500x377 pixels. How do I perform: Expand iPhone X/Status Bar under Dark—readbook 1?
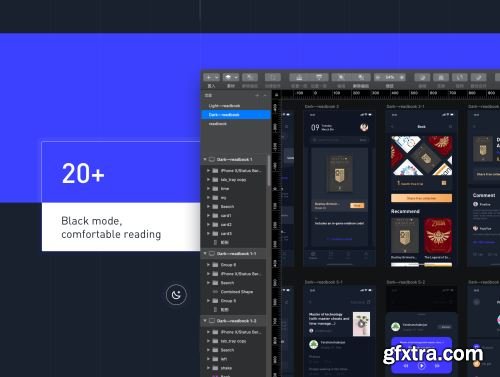(208, 170)
